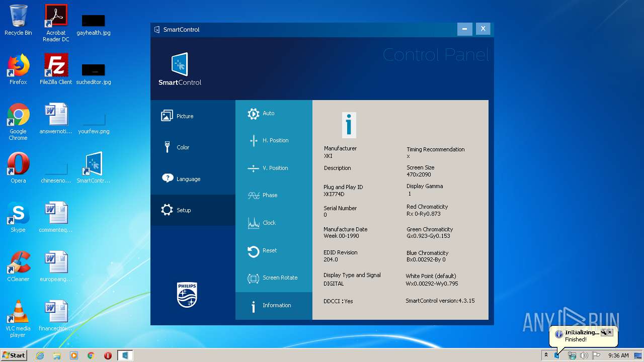Screen dimensions: 644x362
Task: Click the Clock graph icon
Action: tap(254, 223)
